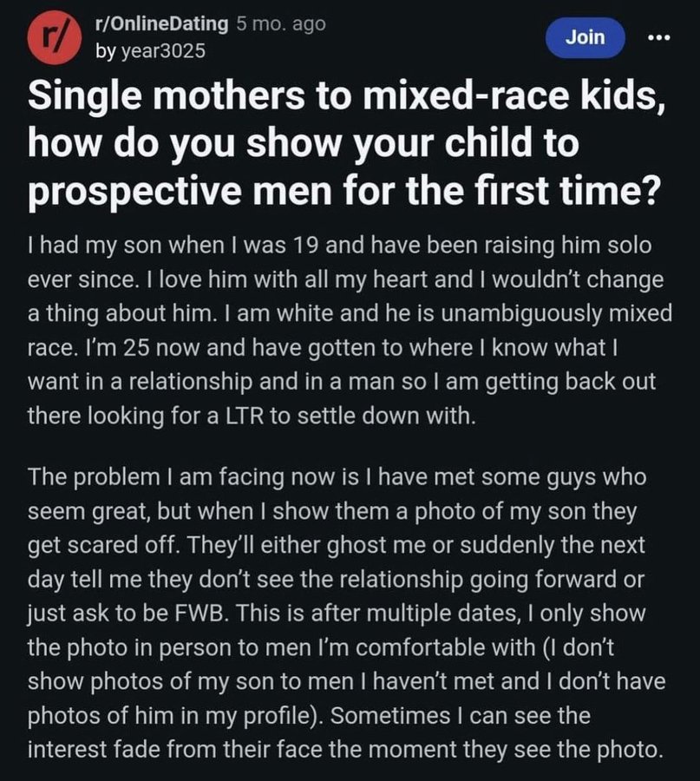Click the line 'race. I'm 25 now and have gotten'
This screenshot has height=781, width=700.
323,348
